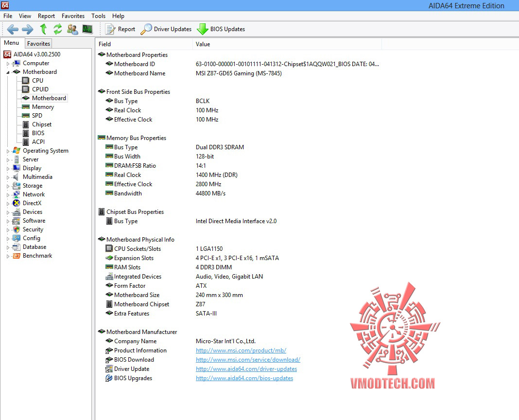The height and width of the screenshot is (420, 519).
Task: Click the Software icon in tree
Action: tap(17, 221)
